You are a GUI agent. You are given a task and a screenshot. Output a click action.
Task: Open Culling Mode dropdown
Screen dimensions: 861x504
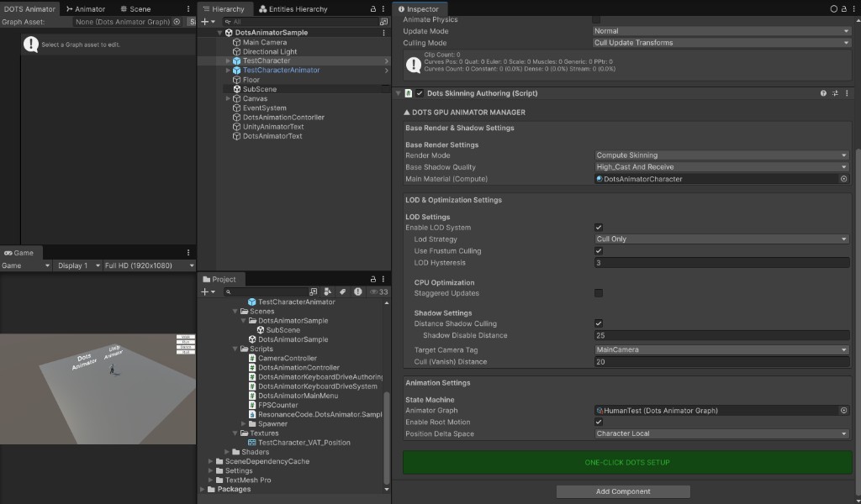point(721,43)
